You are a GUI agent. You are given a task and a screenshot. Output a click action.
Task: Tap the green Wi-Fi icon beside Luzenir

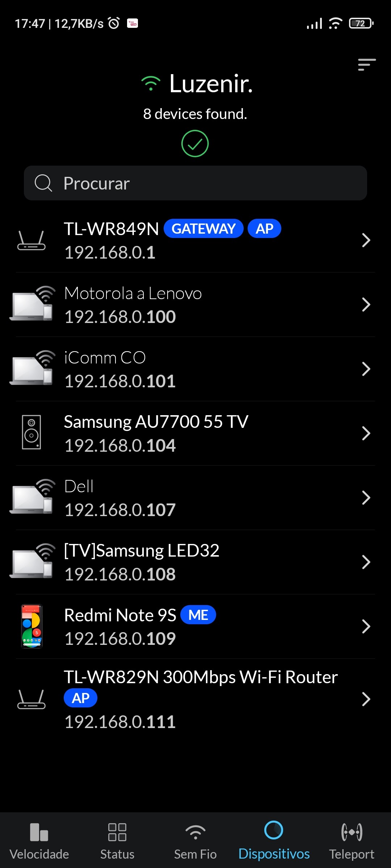(151, 84)
